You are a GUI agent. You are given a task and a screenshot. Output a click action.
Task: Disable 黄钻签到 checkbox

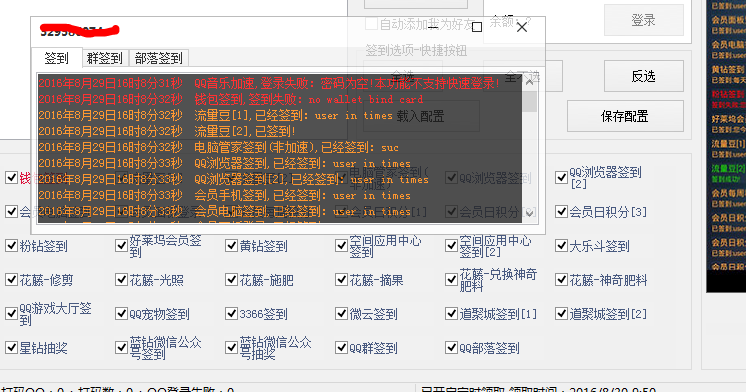pos(231,246)
